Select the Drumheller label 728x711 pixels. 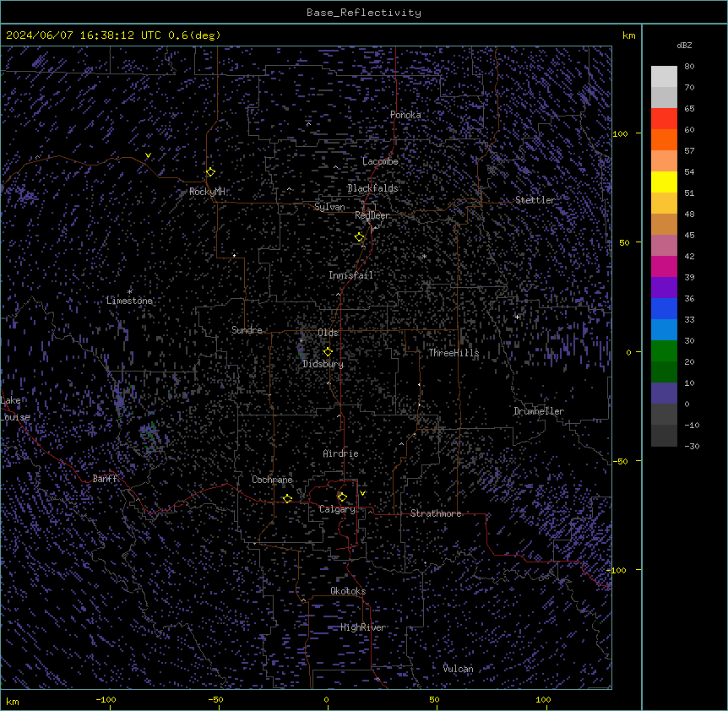[539, 411]
